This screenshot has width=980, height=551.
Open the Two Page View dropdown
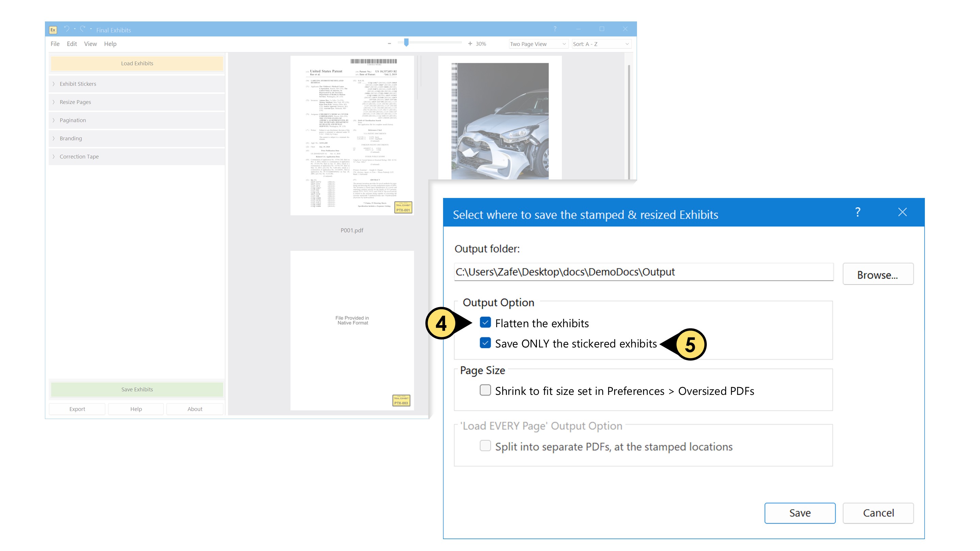click(x=538, y=44)
